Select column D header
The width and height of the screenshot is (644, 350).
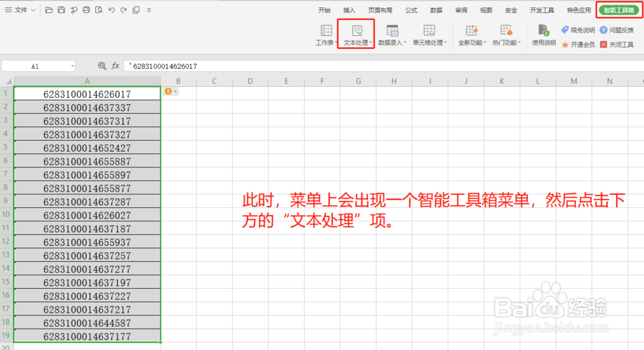point(250,81)
